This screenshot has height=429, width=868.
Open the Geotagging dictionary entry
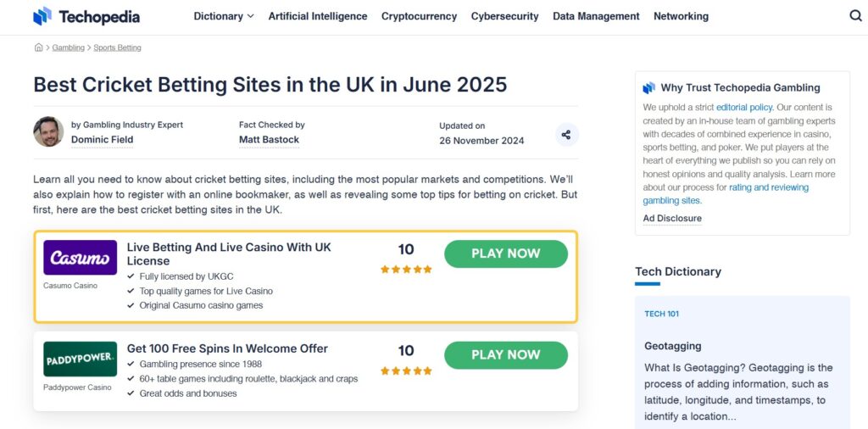click(x=672, y=346)
